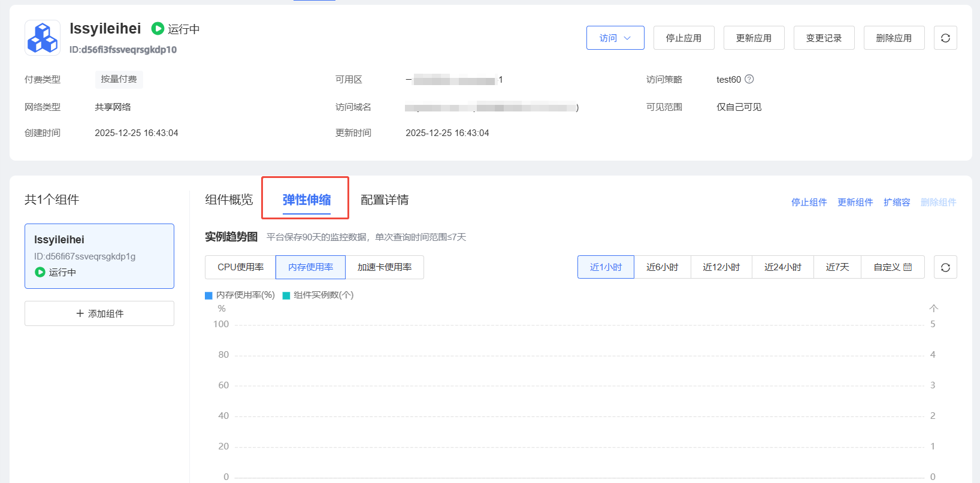Click the Issyileihei application cube icon
Screen dimensions: 980x483
tap(43, 38)
